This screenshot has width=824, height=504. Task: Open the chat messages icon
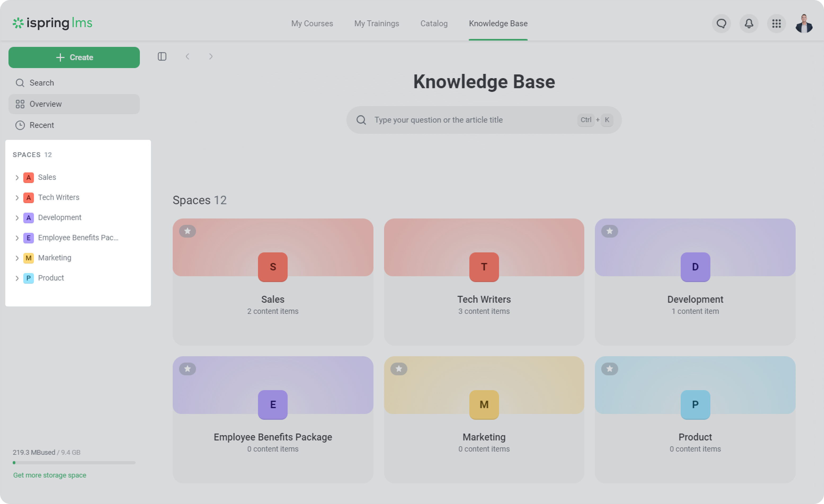click(x=721, y=23)
